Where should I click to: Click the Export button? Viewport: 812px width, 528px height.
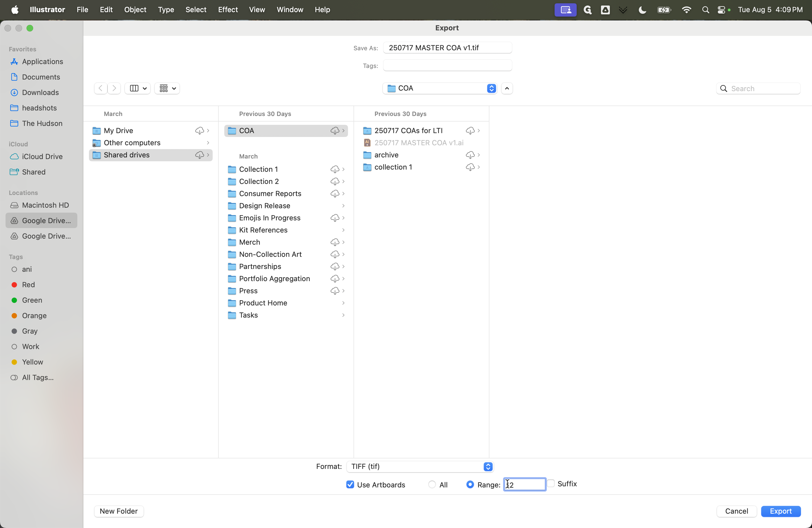click(x=781, y=511)
